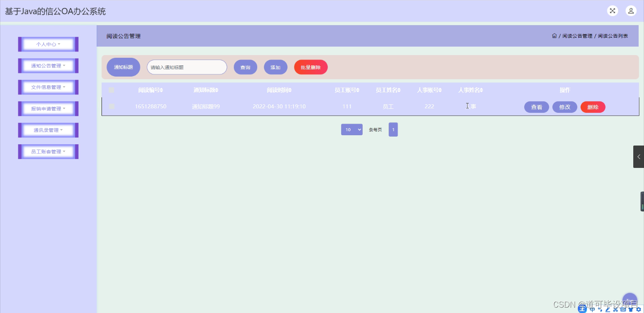This screenshot has height=313, width=644.
Task: Expand the 个人中心 sidebar menu
Action: coord(48,44)
